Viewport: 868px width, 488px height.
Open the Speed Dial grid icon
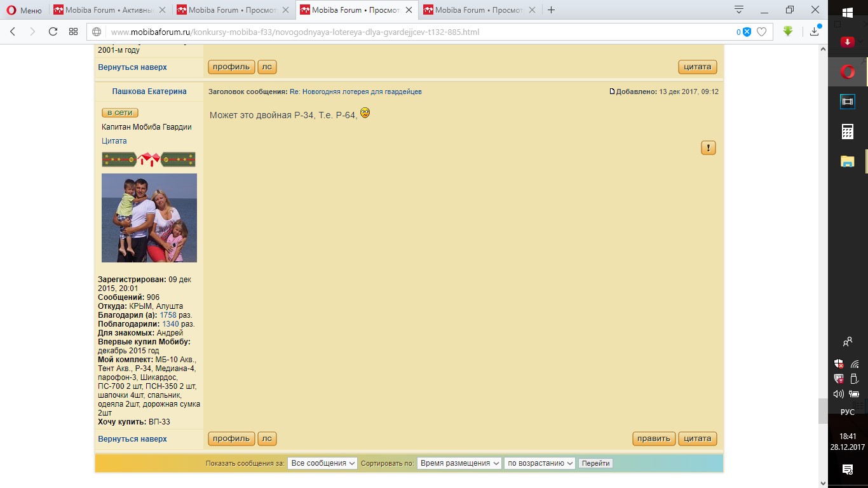[x=73, y=32]
